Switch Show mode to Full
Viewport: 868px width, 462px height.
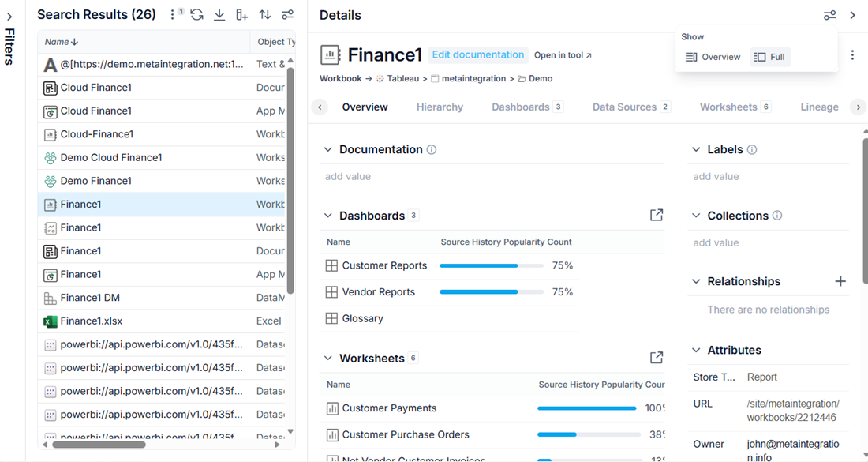tap(770, 57)
